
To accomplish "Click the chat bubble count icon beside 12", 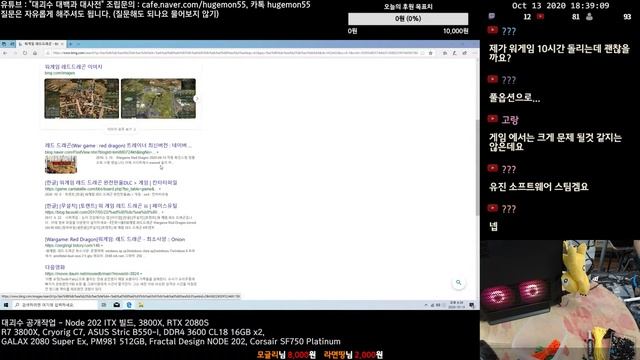I will (x=492, y=16).
